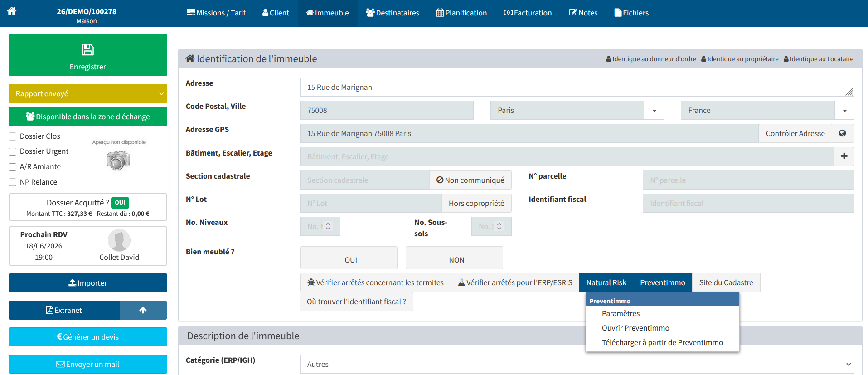The image size is (868, 375).
Task: Select Ouvrir Preventimmo from the menu
Action: point(635,328)
